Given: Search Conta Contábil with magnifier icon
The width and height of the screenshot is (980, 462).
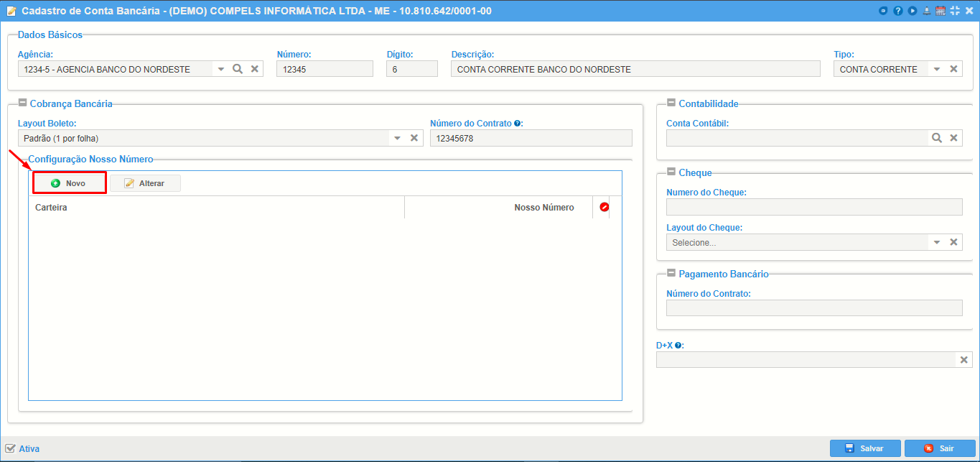Looking at the screenshot, I should tap(937, 138).
